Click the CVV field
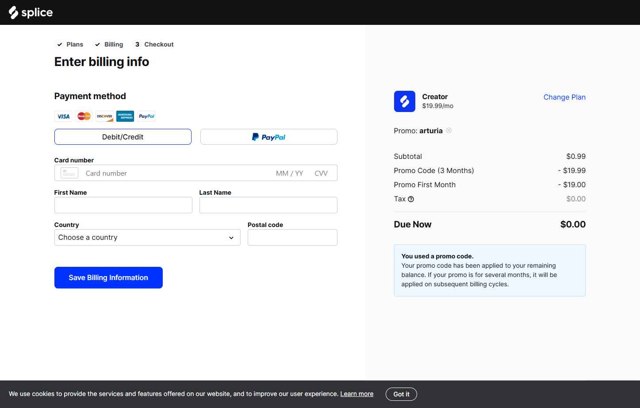This screenshot has width=640, height=408. coord(321,173)
